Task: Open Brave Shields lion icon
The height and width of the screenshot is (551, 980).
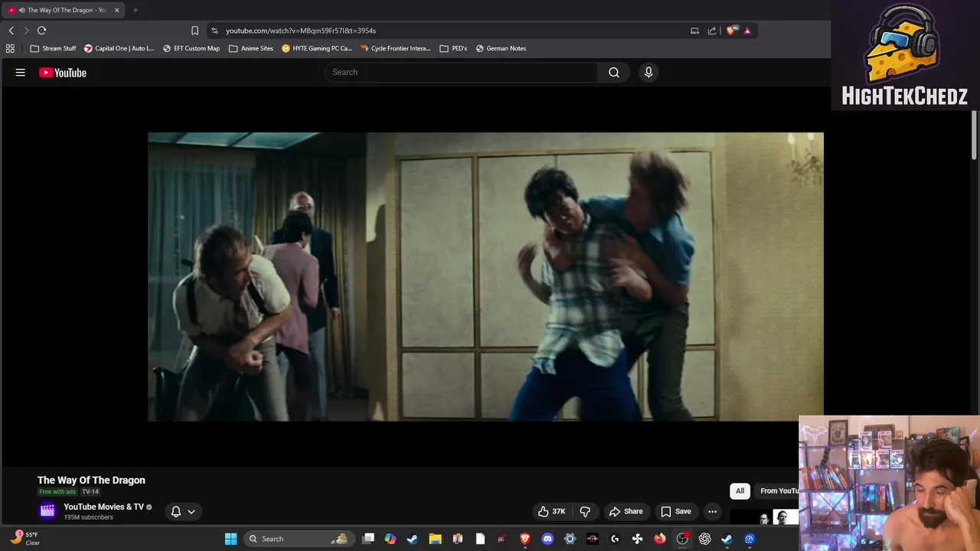Action: point(731,31)
